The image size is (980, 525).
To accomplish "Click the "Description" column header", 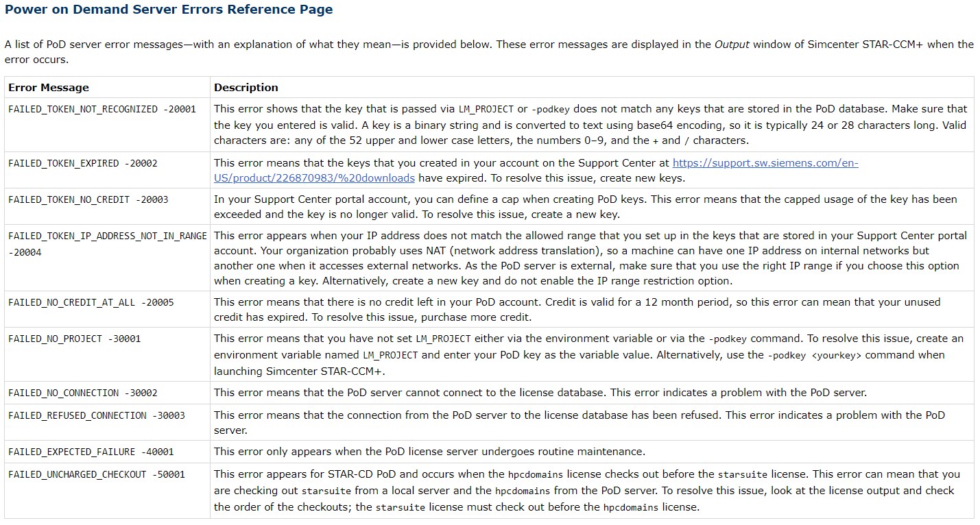I will click(246, 88).
